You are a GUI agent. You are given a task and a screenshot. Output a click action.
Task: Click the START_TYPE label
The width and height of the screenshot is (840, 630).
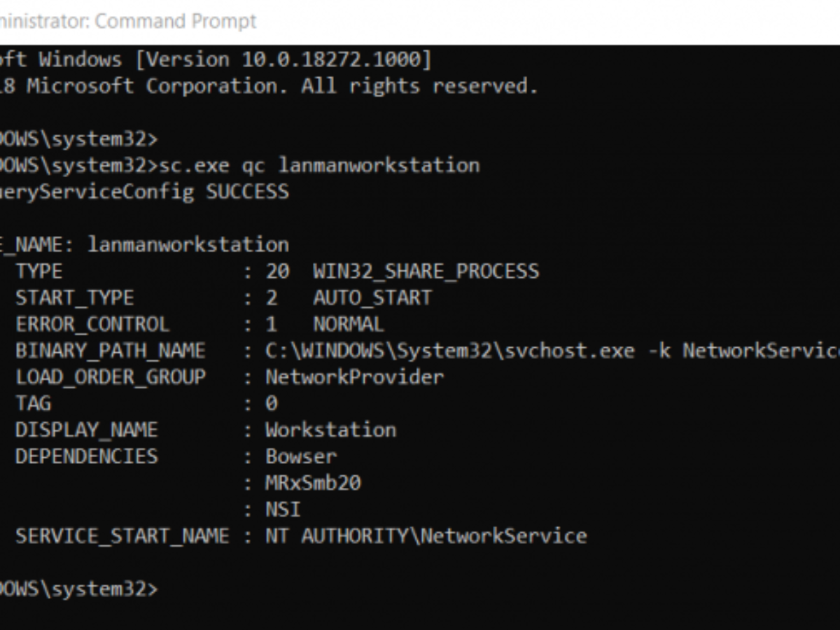[x=75, y=298]
